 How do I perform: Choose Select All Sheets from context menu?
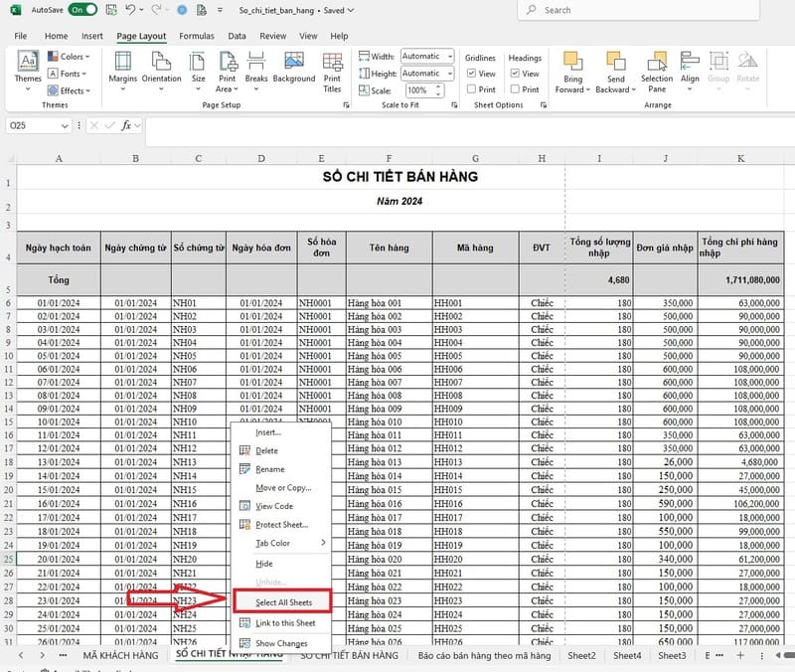(x=282, y=602)
